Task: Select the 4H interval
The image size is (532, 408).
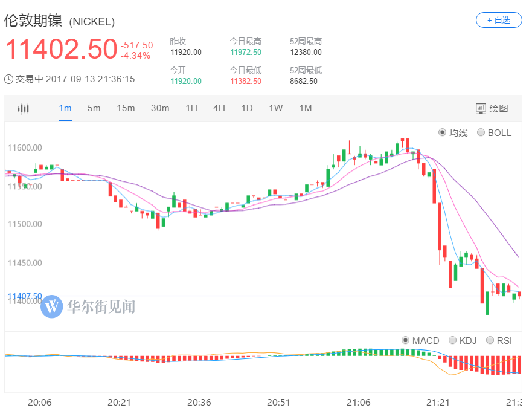Action: point(219,108)
